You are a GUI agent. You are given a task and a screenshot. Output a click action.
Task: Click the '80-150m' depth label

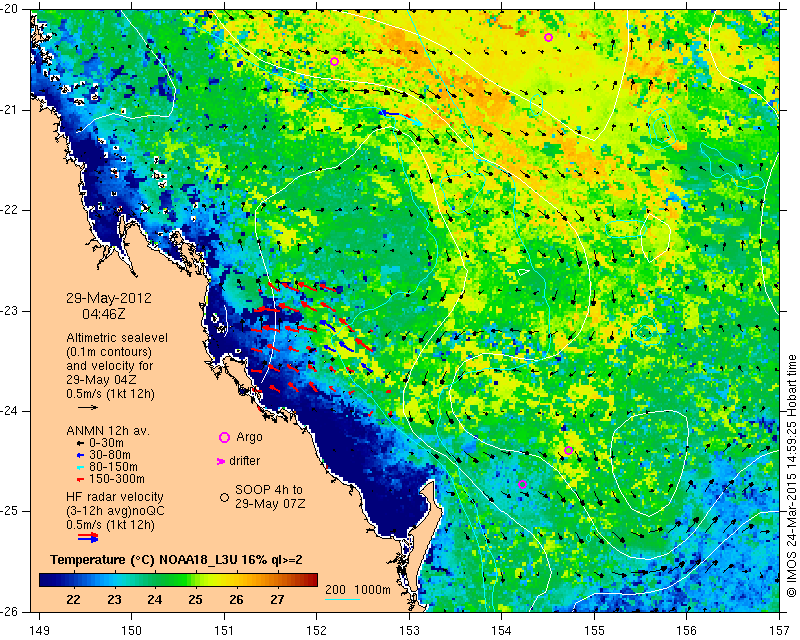[x=113, y=467]
